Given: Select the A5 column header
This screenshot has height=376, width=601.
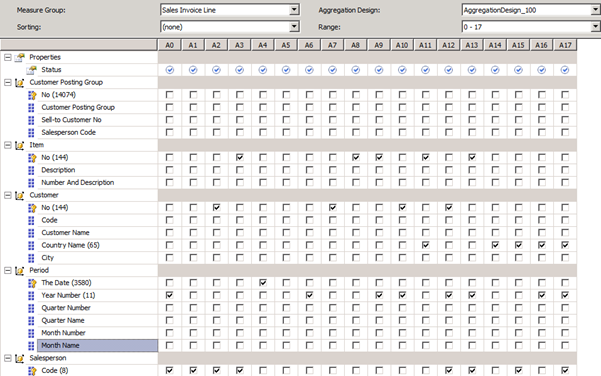Looking at the screenshot, I should [286, 45].
